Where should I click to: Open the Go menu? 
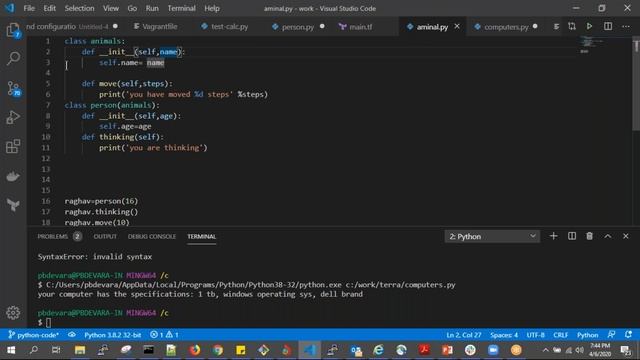pos(132,8)
